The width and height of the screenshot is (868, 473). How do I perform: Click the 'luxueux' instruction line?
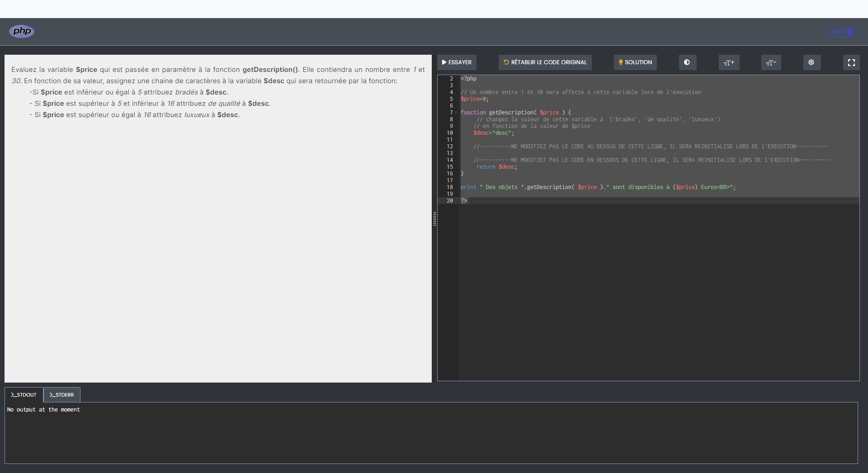click(135, 115)
